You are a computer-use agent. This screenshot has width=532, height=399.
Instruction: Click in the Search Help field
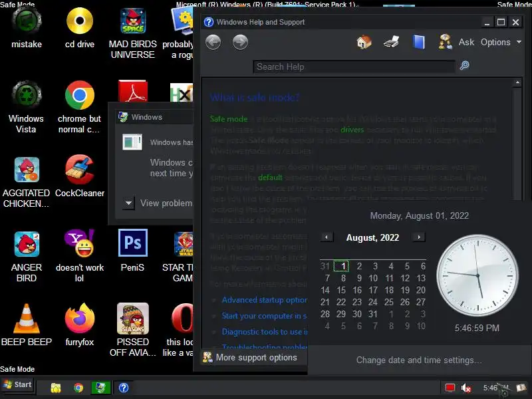pyautogui.click(x=354, y=67)
